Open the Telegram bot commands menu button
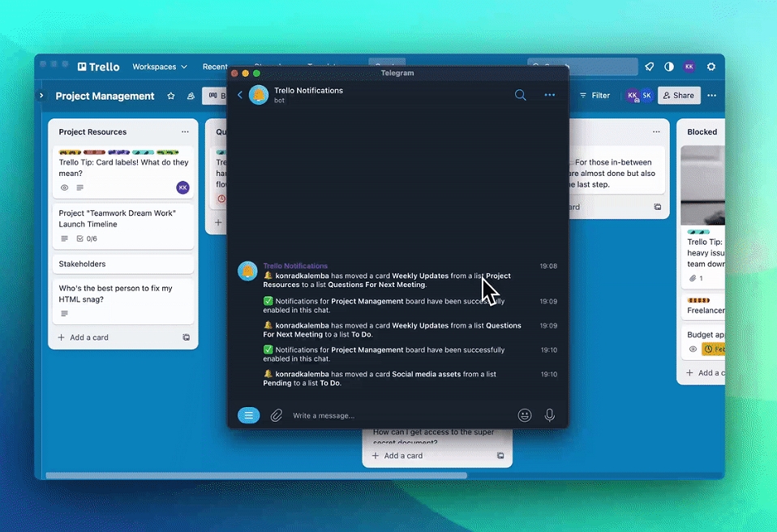777x532 pixels. point(249,415)
